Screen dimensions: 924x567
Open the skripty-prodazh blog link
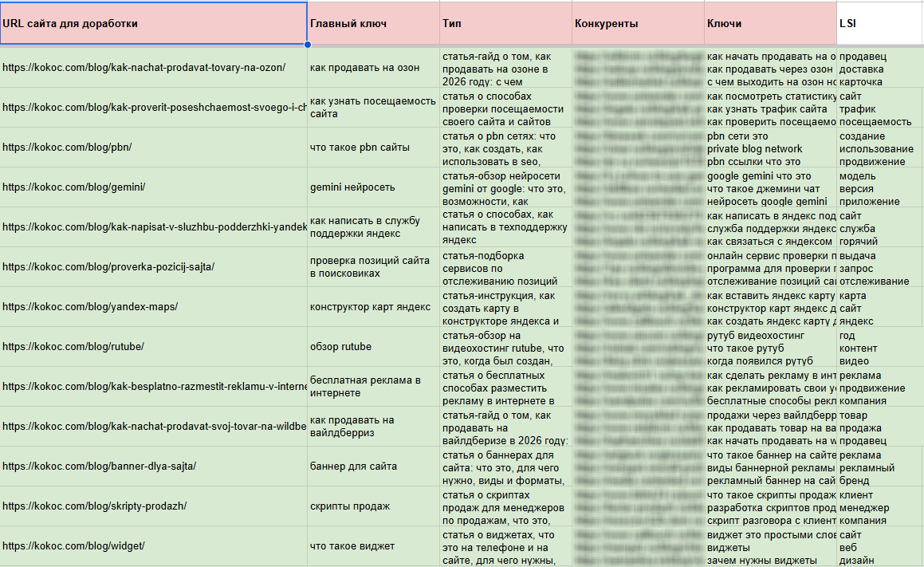tap(94, 506)
